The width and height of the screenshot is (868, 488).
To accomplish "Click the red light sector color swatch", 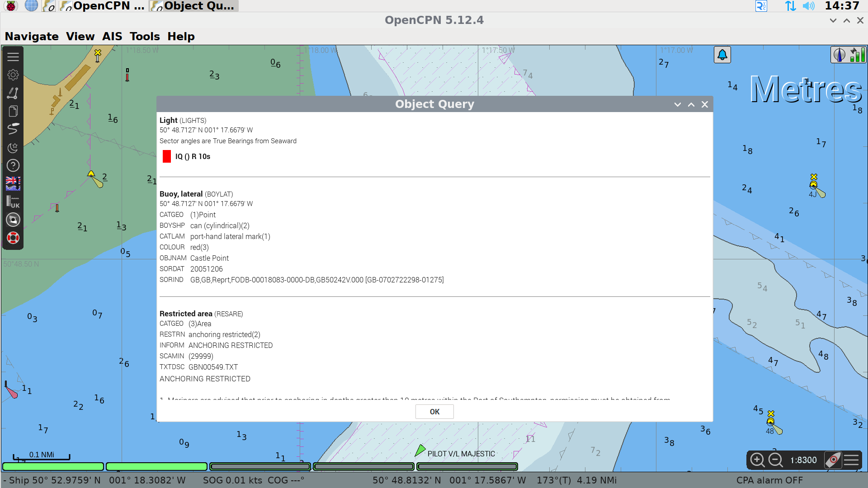I will click(167, 156).
